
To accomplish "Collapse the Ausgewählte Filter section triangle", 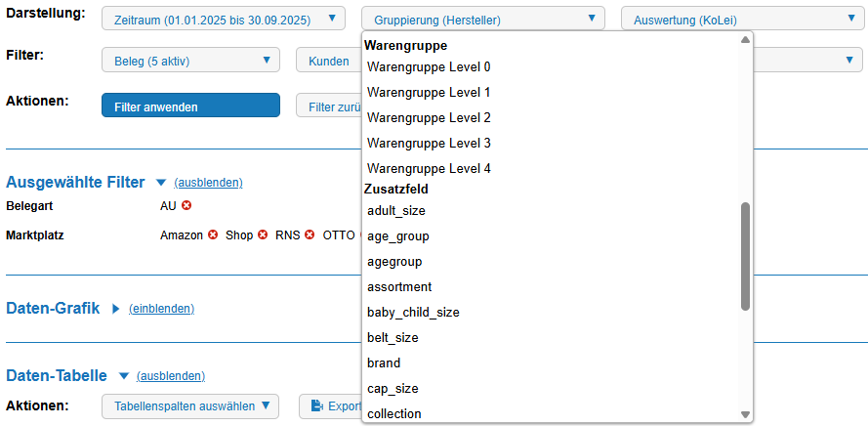I will 161,183.
